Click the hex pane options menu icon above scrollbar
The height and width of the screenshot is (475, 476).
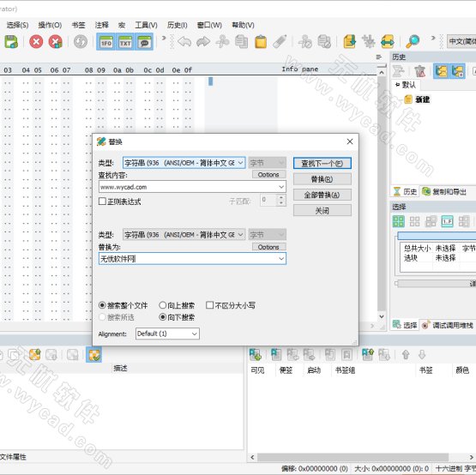378,57
